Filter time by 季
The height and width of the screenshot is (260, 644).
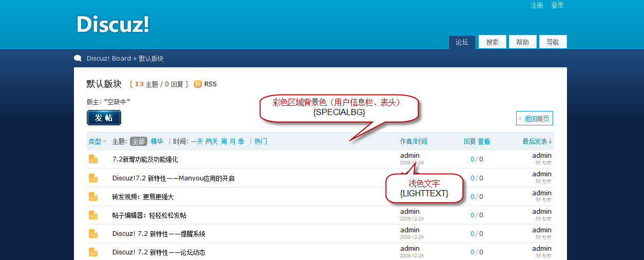tap(241, 141)
